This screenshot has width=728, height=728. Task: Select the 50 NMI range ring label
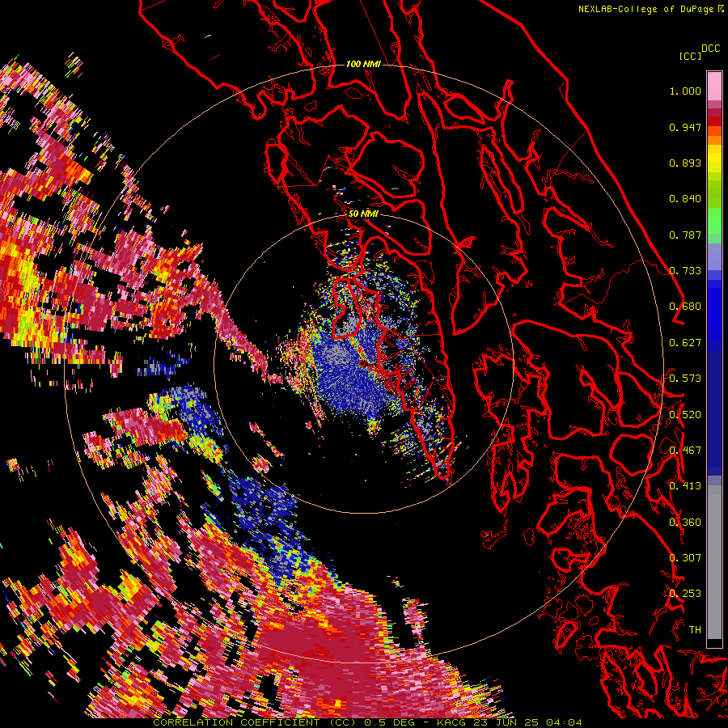tap(363, 214)
